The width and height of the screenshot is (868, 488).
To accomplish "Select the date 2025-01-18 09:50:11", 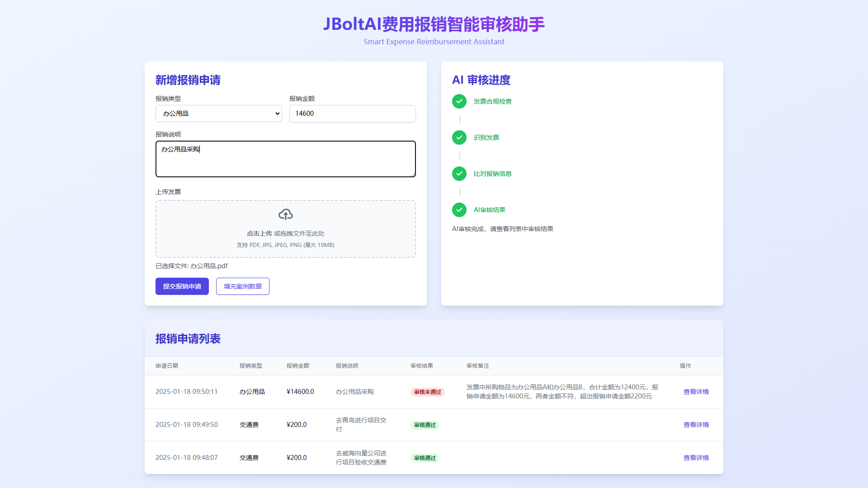I will point(187,392).
